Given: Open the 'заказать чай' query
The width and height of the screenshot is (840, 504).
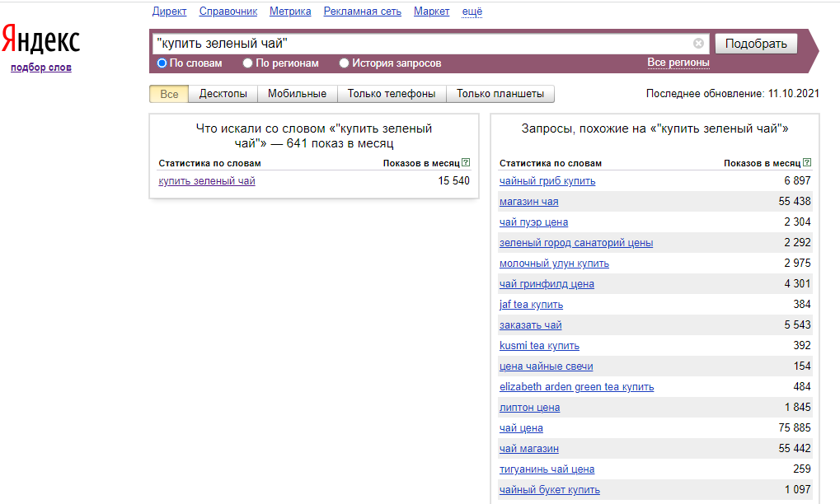Looking at the screenshot, I should [x=530, y=325].
